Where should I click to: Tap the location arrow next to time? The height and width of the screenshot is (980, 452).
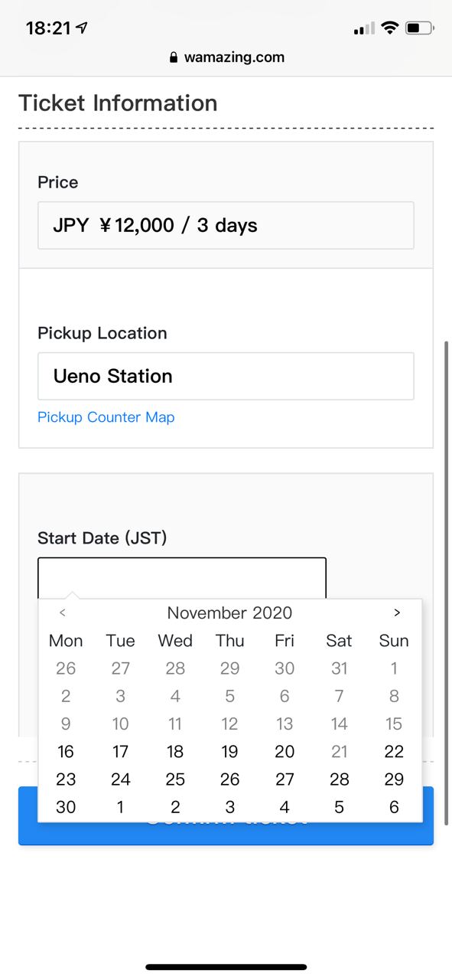pyautogui.click(x=82, y=28)
